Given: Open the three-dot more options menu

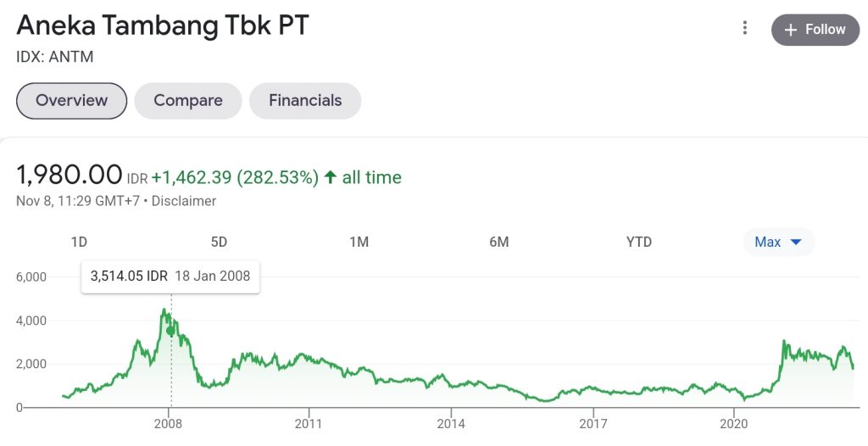Looking at the screenshot, I should (x=745, y=28).
